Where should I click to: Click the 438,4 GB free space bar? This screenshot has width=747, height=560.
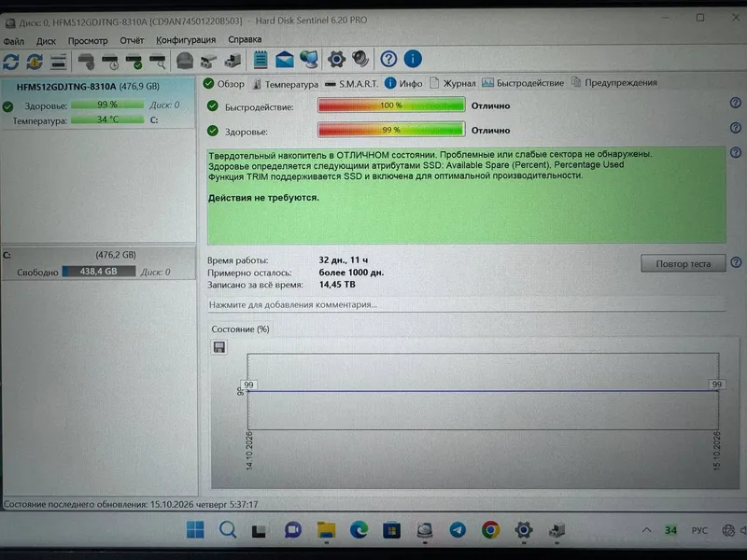tap(99, 272)
